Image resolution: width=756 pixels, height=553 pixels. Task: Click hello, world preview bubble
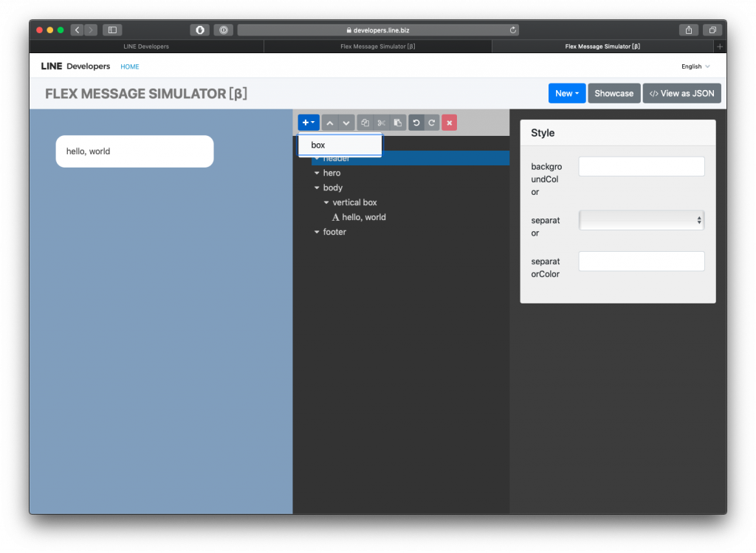pyautogui.click(x=134, y=151)
